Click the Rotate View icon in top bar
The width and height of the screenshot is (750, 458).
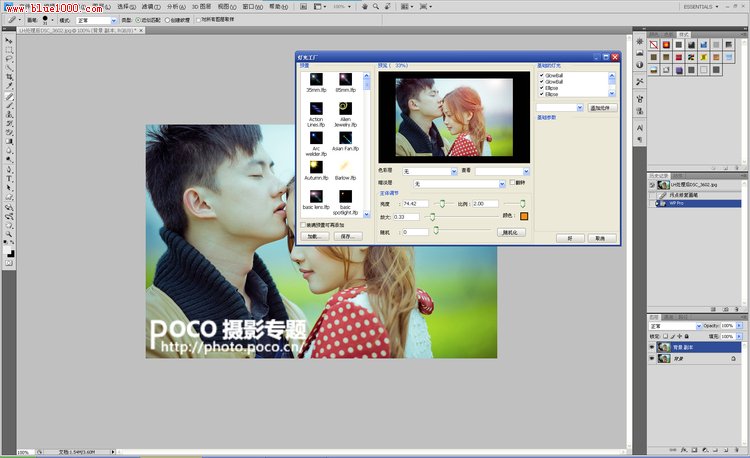pyautogui.click(x=387, y=7)
